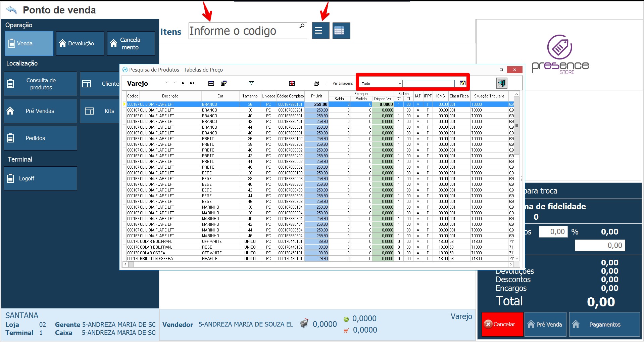644x342 pixels.
Task: Select the Devolução operation
Action: (80, 43)
